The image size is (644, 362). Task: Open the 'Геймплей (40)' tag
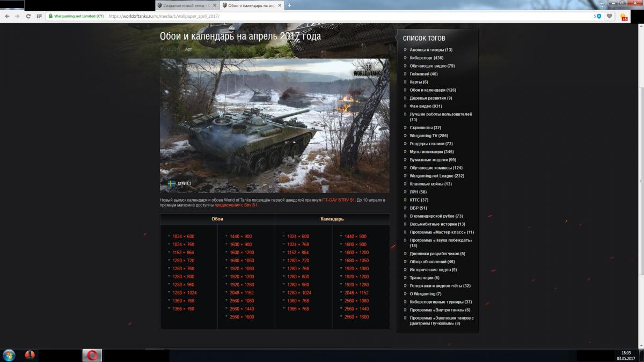423,74
